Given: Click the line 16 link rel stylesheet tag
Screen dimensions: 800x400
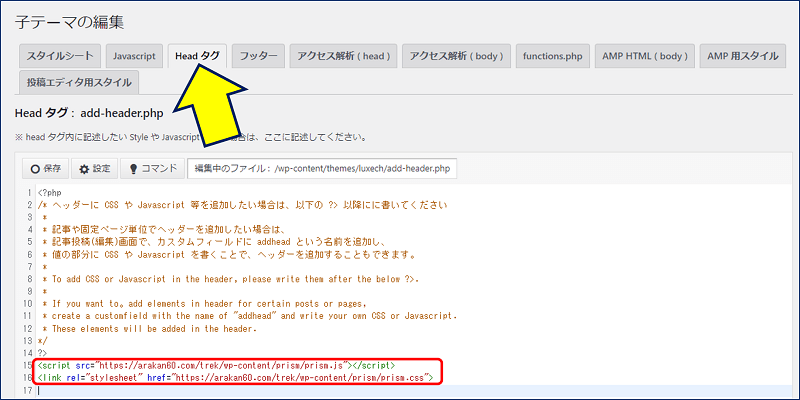Looking at the screenshot, I should [235, 378].
